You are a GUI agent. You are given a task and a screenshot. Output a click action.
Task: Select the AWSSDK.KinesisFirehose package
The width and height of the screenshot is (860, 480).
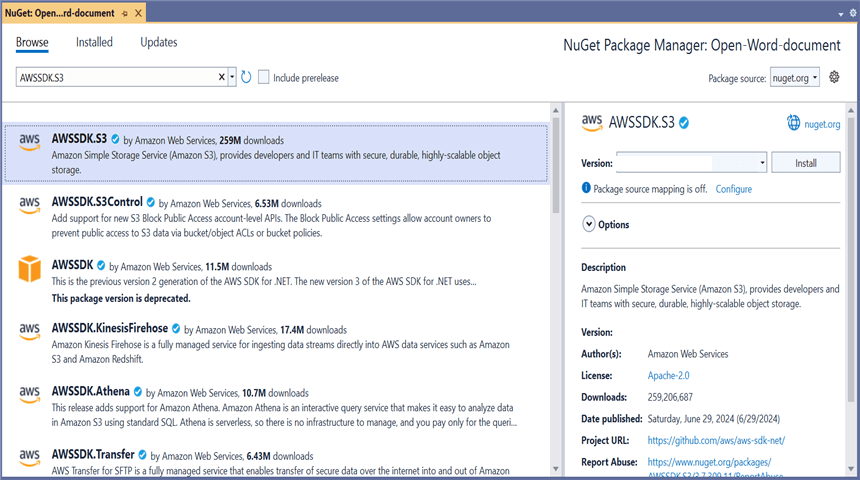point(276,343)
